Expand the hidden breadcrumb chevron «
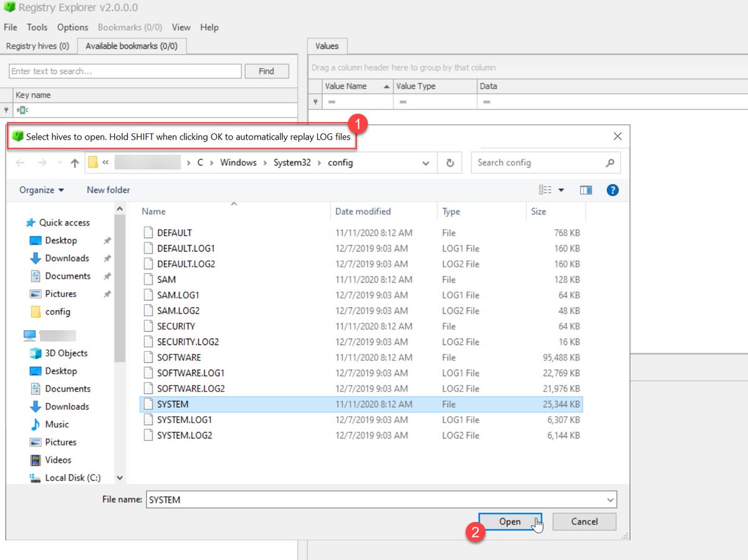The height and width of the screenshot is (560, 748). point(106,163)
